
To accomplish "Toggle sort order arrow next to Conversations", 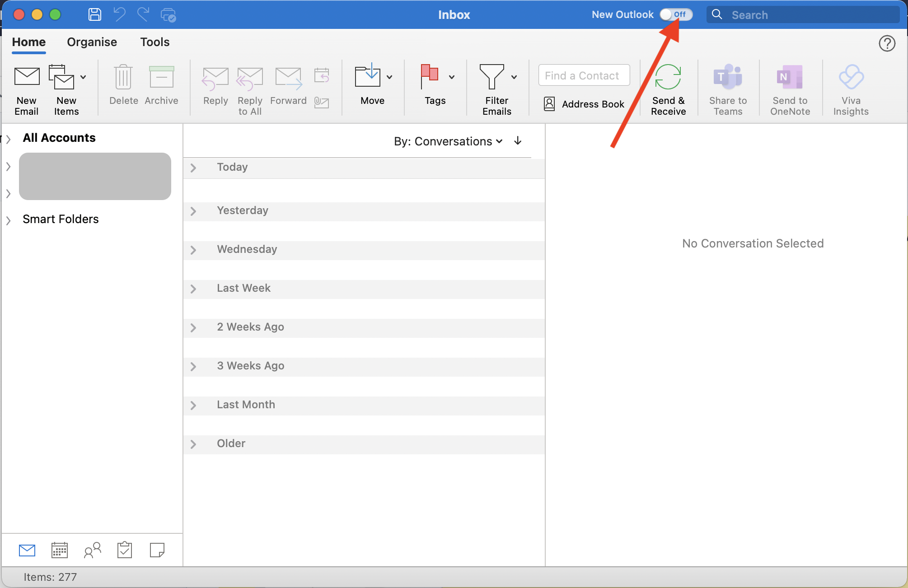I will pyautogui.click(x=518, y=141).
